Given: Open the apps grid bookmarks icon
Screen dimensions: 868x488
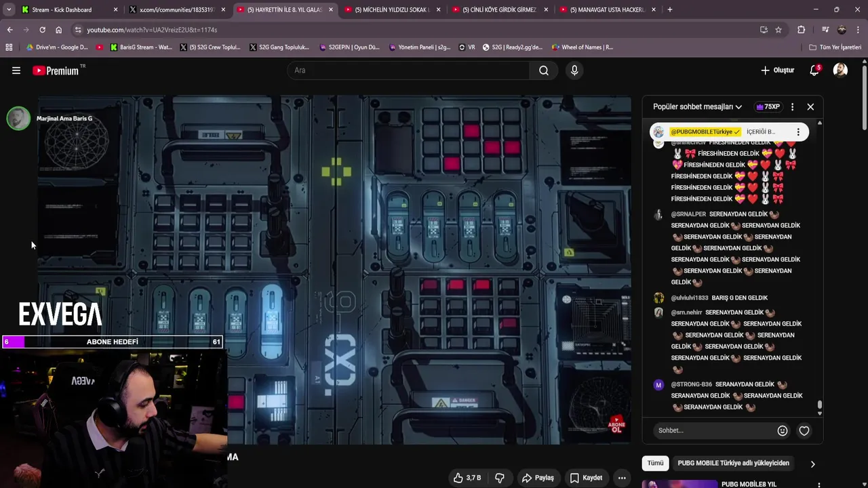Looking at the screenshot, I should pyautogui.click(x=9, y=47).
